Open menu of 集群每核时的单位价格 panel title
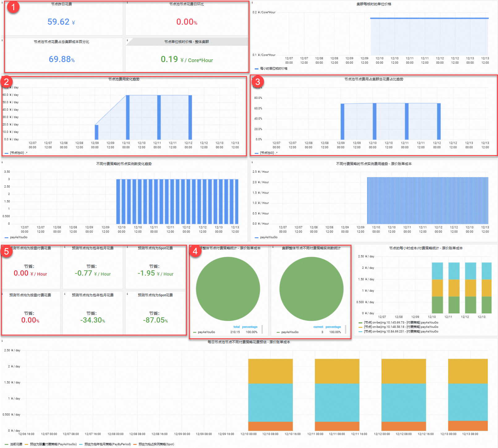 pos(374,4)
